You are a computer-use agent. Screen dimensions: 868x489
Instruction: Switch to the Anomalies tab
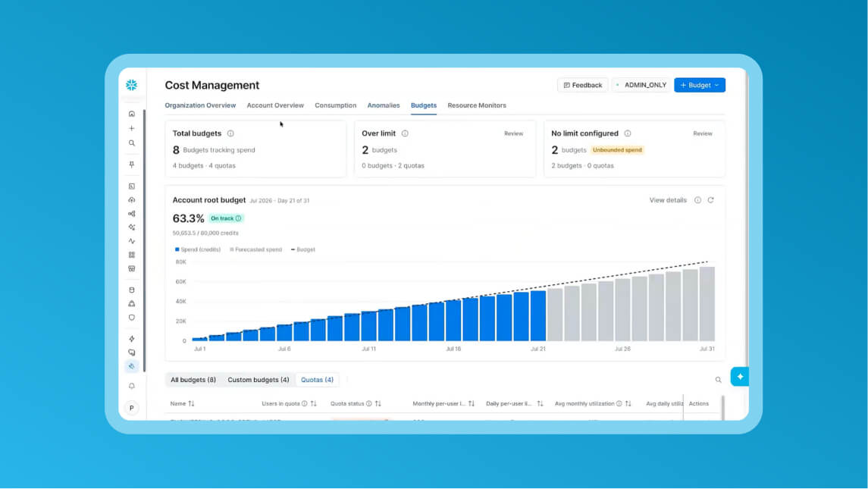[x=384, y=105]
